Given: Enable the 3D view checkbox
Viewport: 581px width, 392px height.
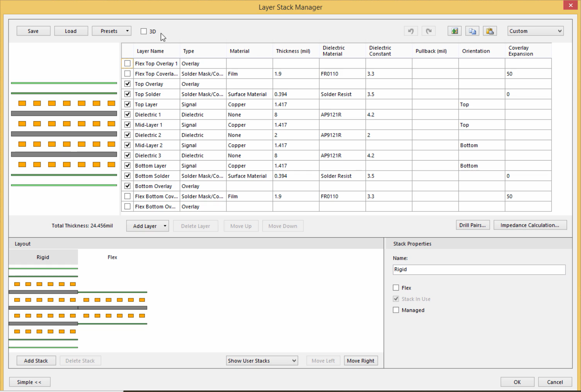Looking at the screenshot, I should tap(144, 31).
